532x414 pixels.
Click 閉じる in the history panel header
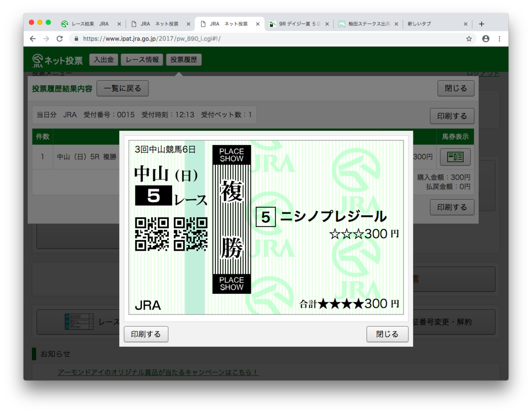[456, 88]
